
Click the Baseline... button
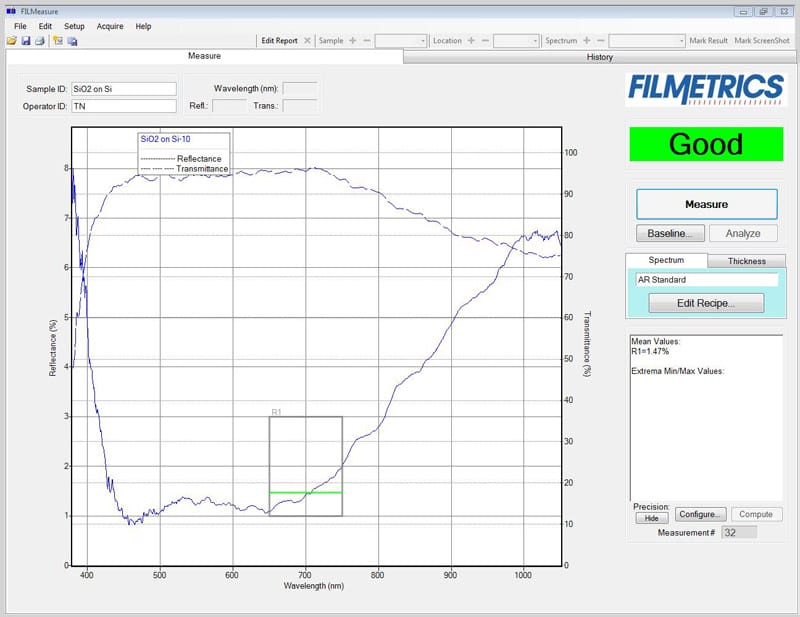pos(670,233)
